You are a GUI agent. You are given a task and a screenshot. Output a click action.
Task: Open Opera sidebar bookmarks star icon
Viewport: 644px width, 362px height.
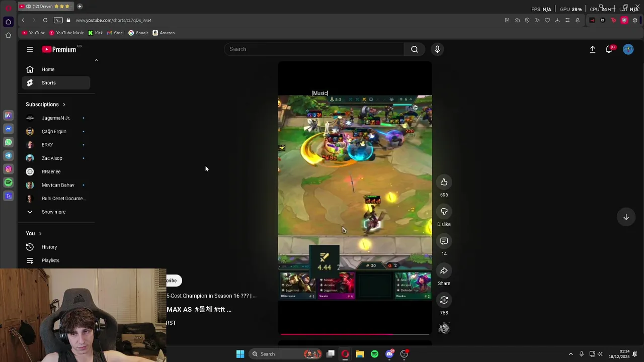pyautogui.click(x=8, y=35)
